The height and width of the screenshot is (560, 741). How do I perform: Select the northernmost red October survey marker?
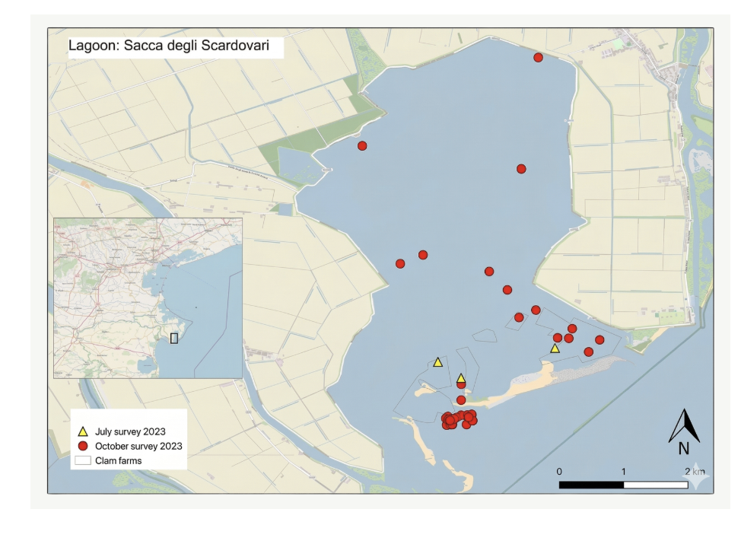click(x=538, y=58)
